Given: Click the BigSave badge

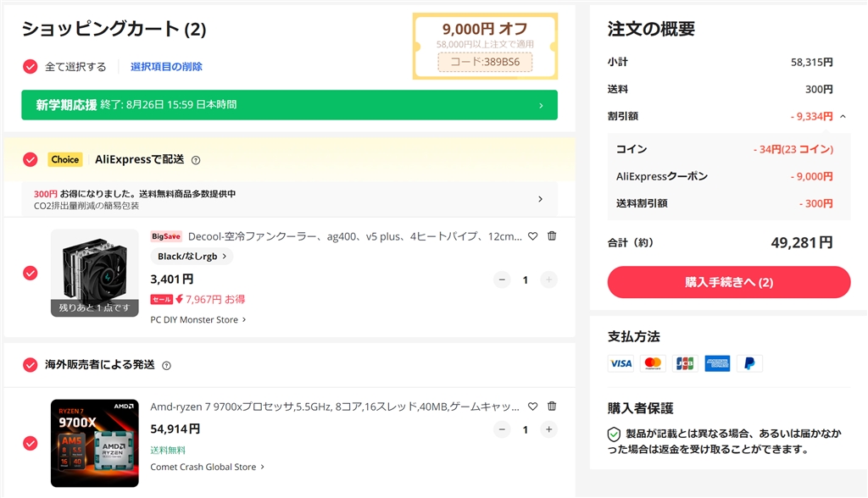Looking at the screenshot, I should pos(166,236).
